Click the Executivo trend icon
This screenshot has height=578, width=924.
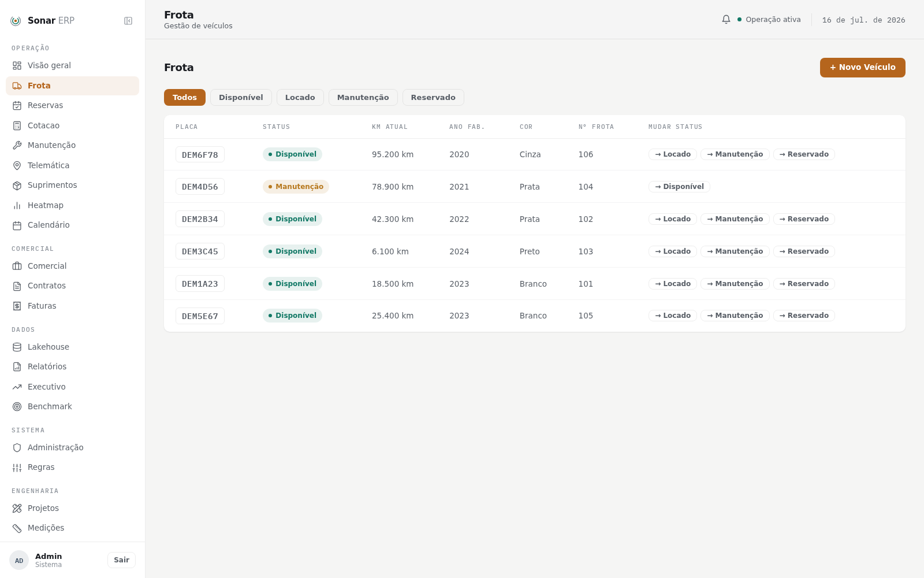[17, 387]
